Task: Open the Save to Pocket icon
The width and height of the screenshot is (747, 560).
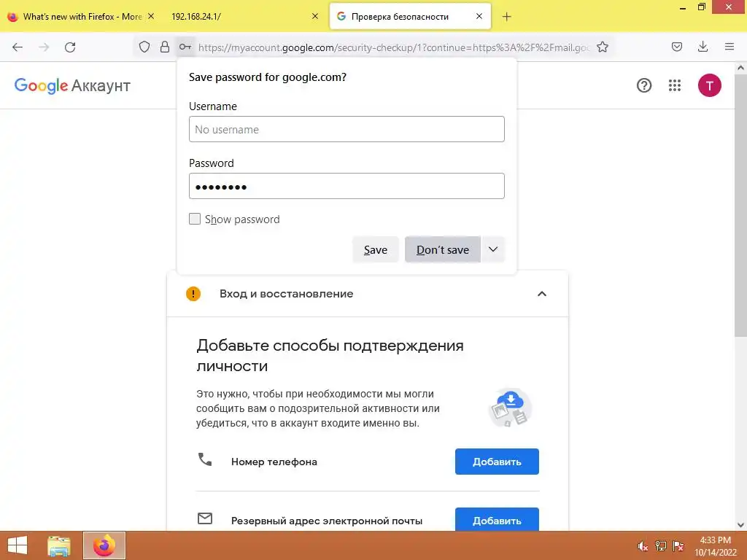Action: [x=677, y=47]
